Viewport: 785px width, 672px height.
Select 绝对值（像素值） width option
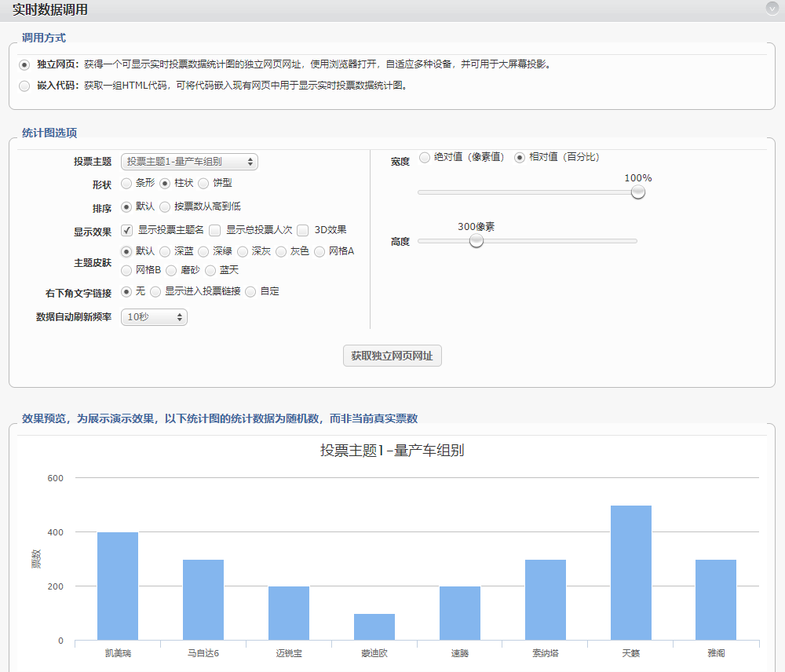tap(425, 158)
